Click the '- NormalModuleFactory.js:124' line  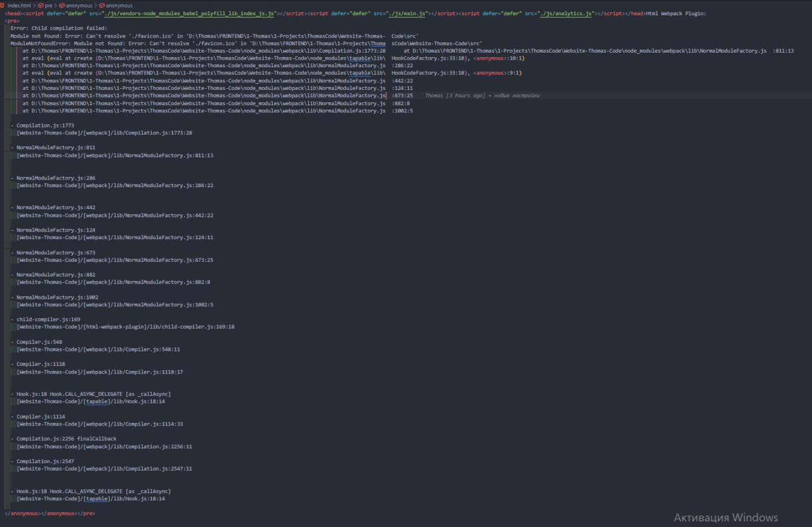point(53,230)
